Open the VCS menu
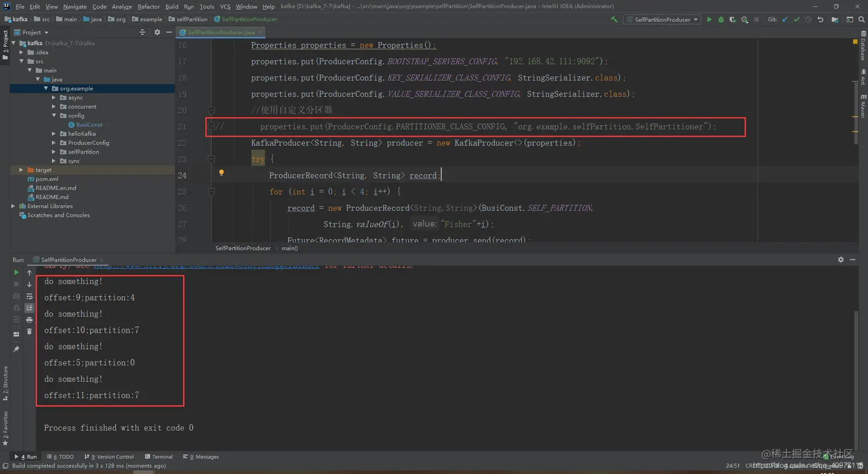The height and width of the screenshot is (474, 868). pos(225,6)
